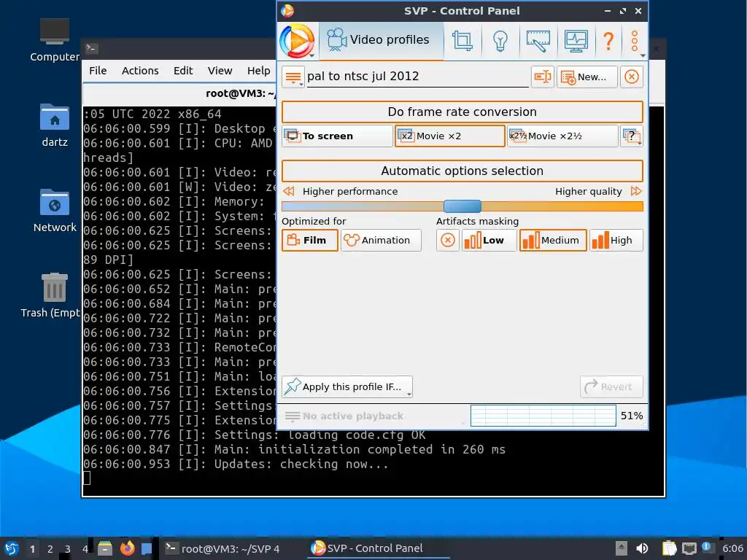Click the taskbar clock showing 6:06
This screenshot has height=560, width=747.
click(732, 548)
